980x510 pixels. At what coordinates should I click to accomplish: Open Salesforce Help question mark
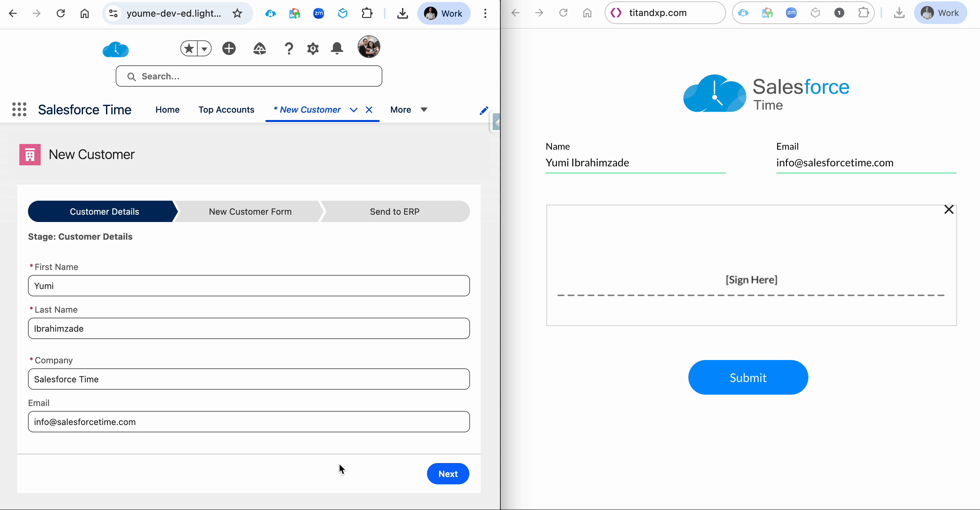289,49
